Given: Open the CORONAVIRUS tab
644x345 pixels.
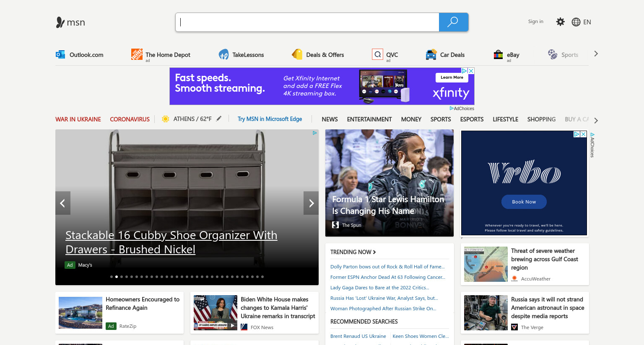Looking at the screenshot, I should (x=130, y=119).
